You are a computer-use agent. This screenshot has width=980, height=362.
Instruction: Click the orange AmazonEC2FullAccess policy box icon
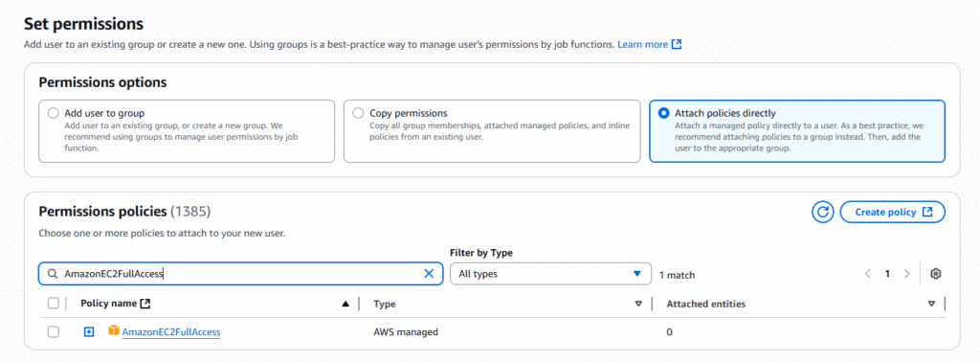(113, 330)
